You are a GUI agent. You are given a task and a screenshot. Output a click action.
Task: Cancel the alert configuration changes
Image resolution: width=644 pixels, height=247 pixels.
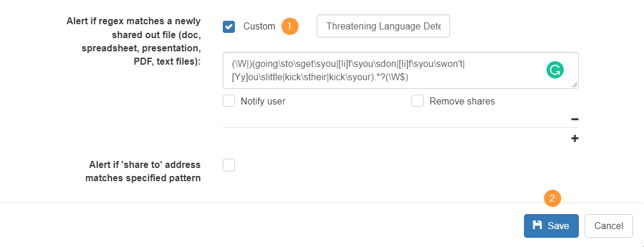coord(609,226)
